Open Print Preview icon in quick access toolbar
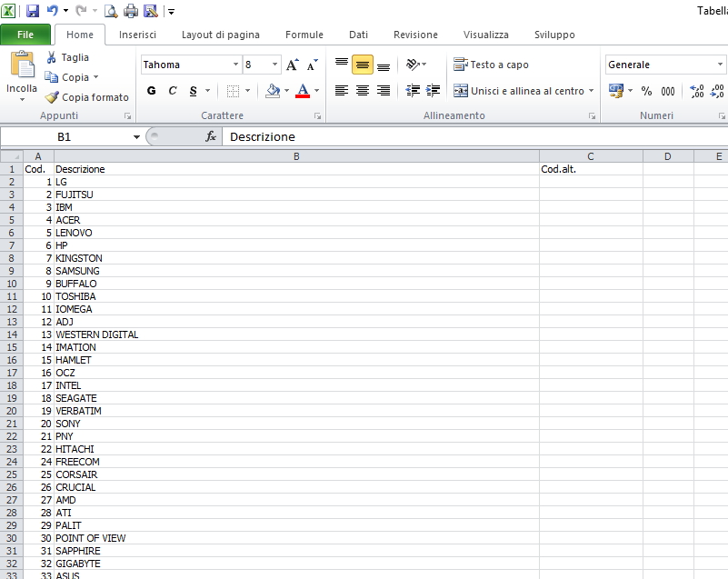Image resolution: width=728 pixels, height=579 pixels. (x=111, y=11)
